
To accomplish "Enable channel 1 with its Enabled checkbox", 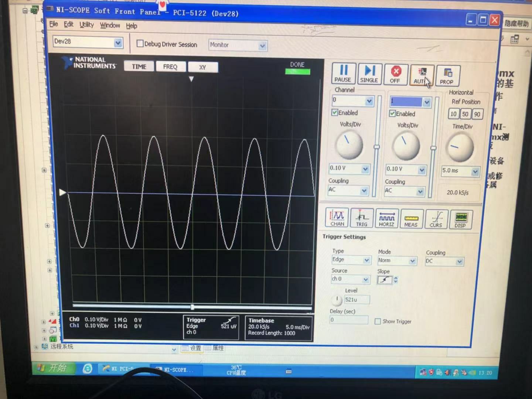I will pyautogui.click(x=392, y=114).
